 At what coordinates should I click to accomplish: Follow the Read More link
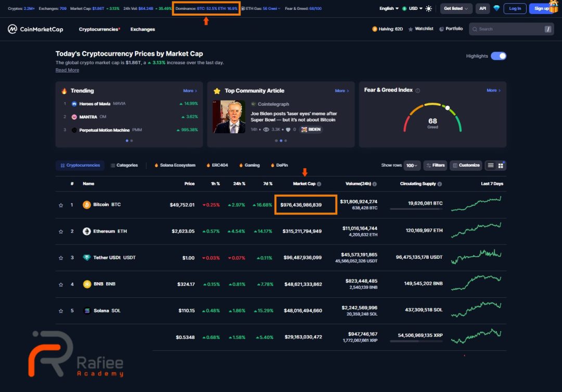tap(67, 70)
